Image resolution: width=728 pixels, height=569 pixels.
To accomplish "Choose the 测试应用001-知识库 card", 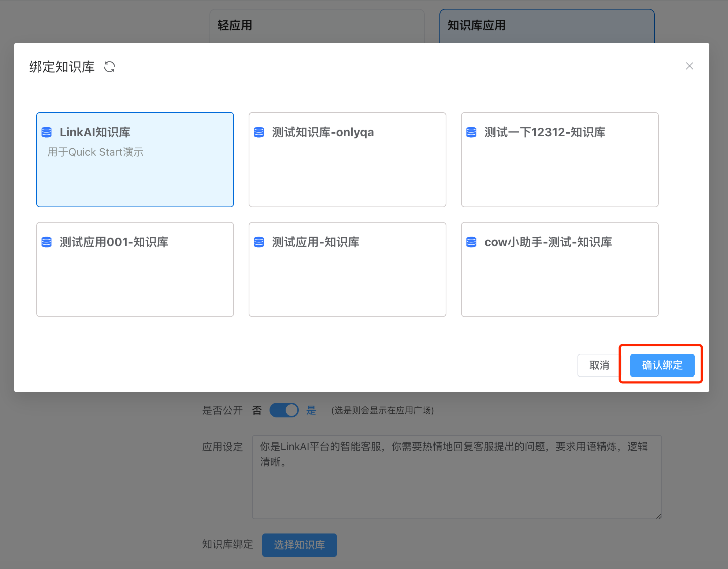I will point(135,269).
